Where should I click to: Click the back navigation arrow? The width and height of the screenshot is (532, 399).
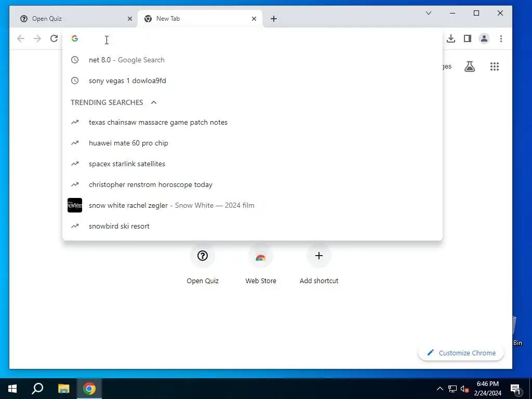pyautogui.click(x=21, y=38)
